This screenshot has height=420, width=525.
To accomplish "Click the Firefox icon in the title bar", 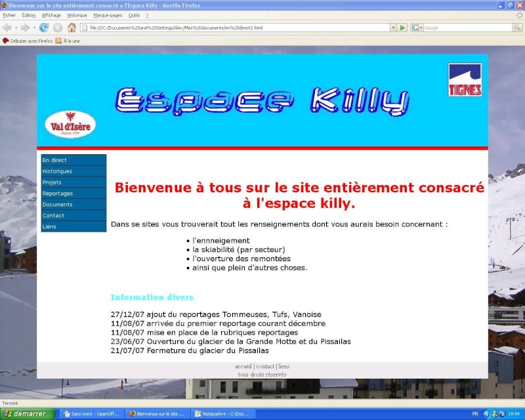I will coord(4,5).
